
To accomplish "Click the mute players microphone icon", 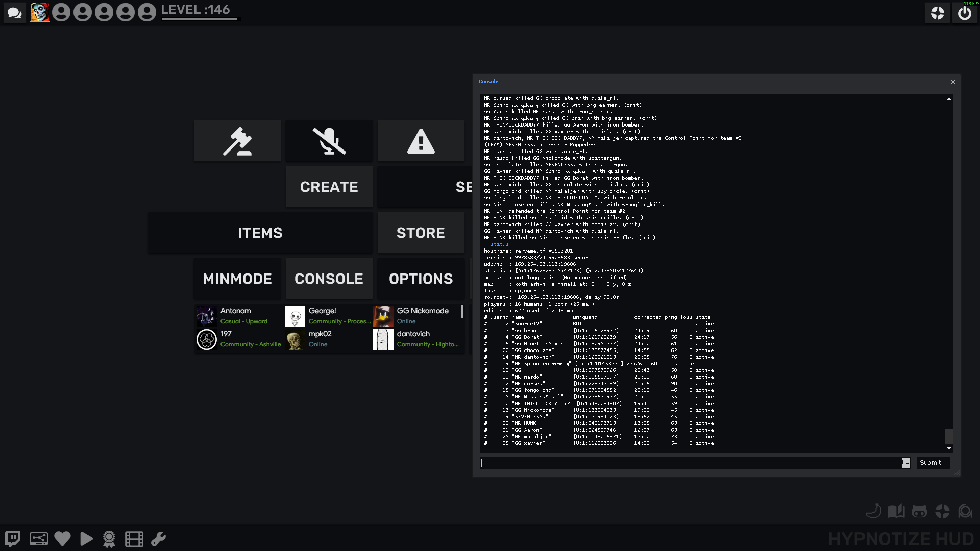I will (329, 141).
